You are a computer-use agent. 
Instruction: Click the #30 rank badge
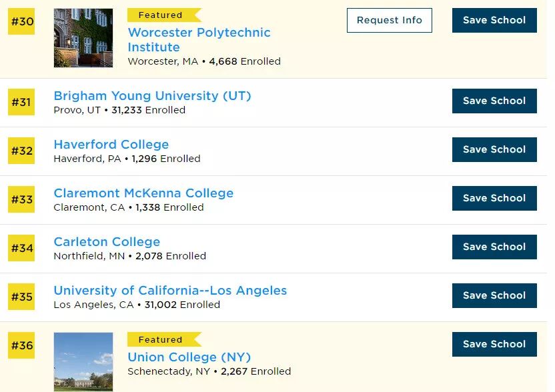(21, 21)
